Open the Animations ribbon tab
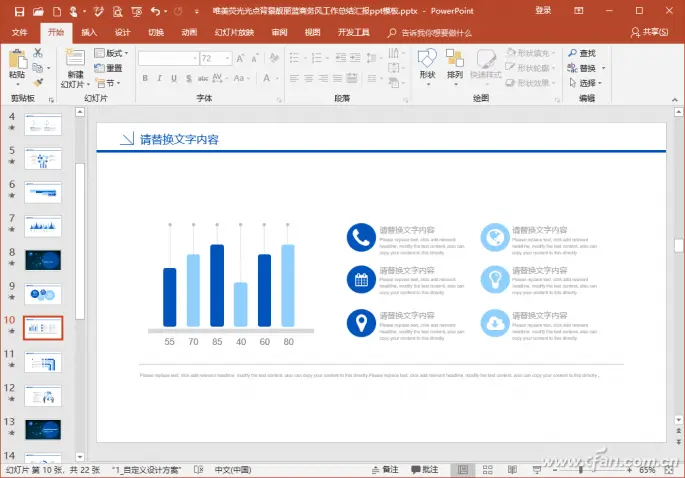 pos(189,32)
